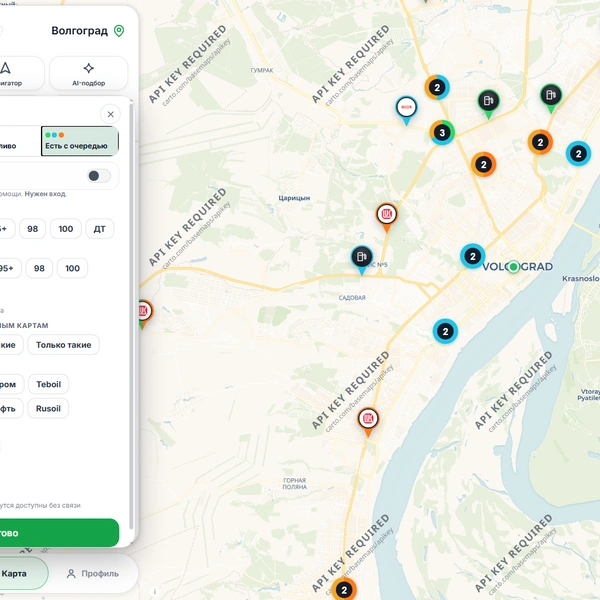Click the ГОРНАЯ ПОЛЯНА map label

(295, 484)
